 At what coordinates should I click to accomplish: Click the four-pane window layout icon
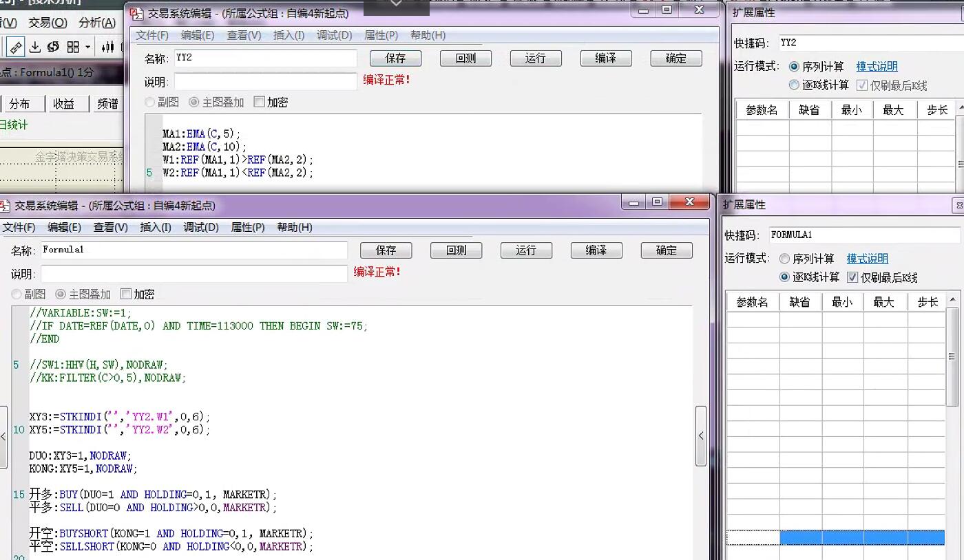pyautogui.click(x=73, y=47)
